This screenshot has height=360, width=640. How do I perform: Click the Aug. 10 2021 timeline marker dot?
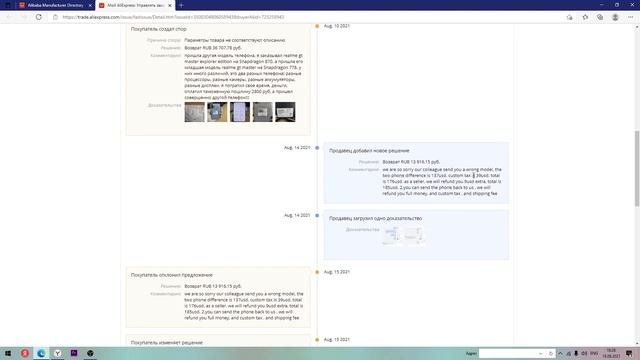[x=317, y=26]
